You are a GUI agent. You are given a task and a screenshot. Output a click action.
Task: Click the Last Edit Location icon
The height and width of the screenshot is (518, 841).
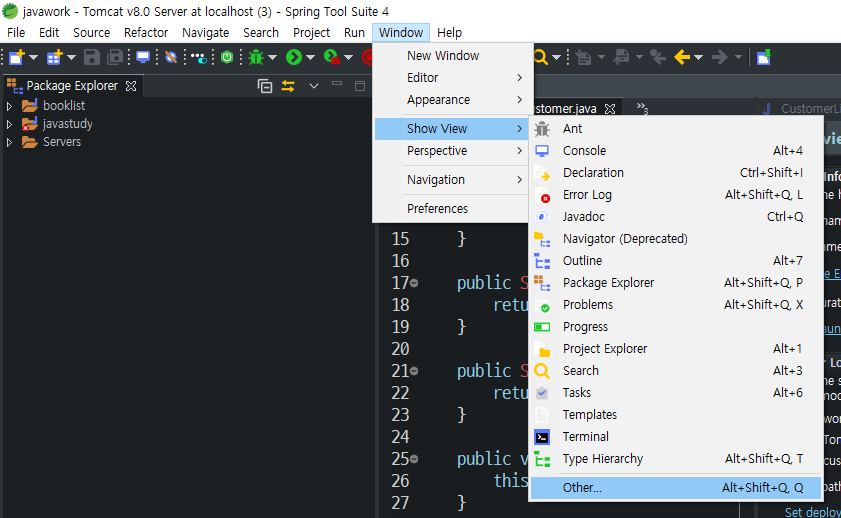[658, 57]
